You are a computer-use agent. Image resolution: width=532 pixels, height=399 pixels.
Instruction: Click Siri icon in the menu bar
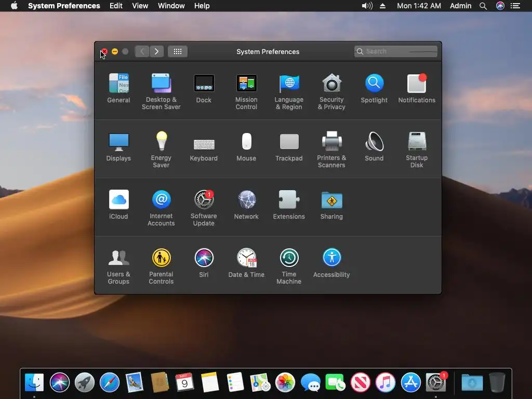coord(500,6)
